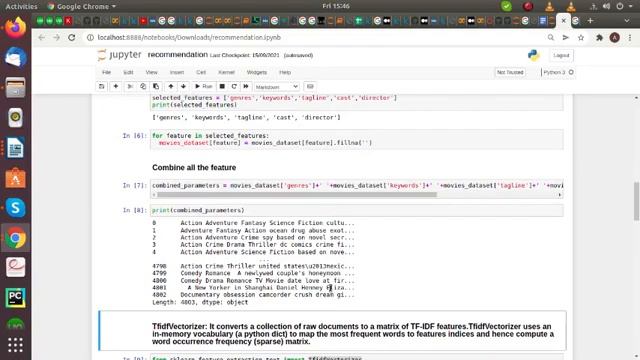640x360 pixels.
Task: Click code cell In [6] for loop
Action: [x=357, y=139]
